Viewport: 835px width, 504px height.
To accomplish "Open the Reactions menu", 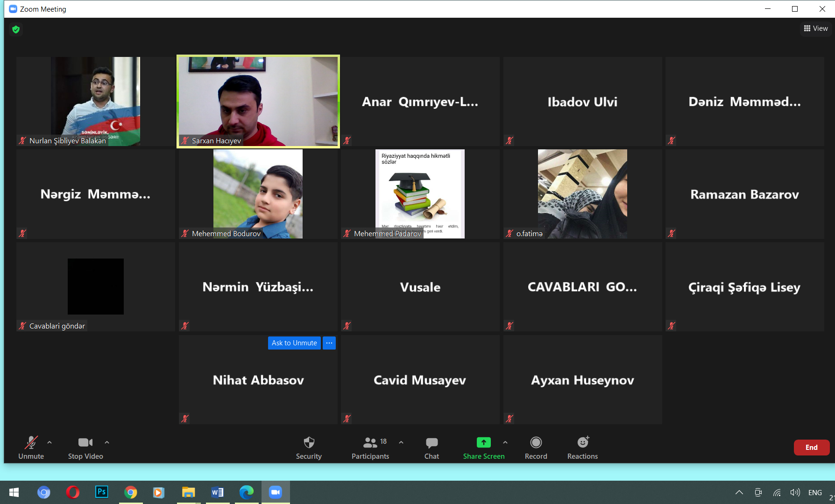I will click(582, 448).
